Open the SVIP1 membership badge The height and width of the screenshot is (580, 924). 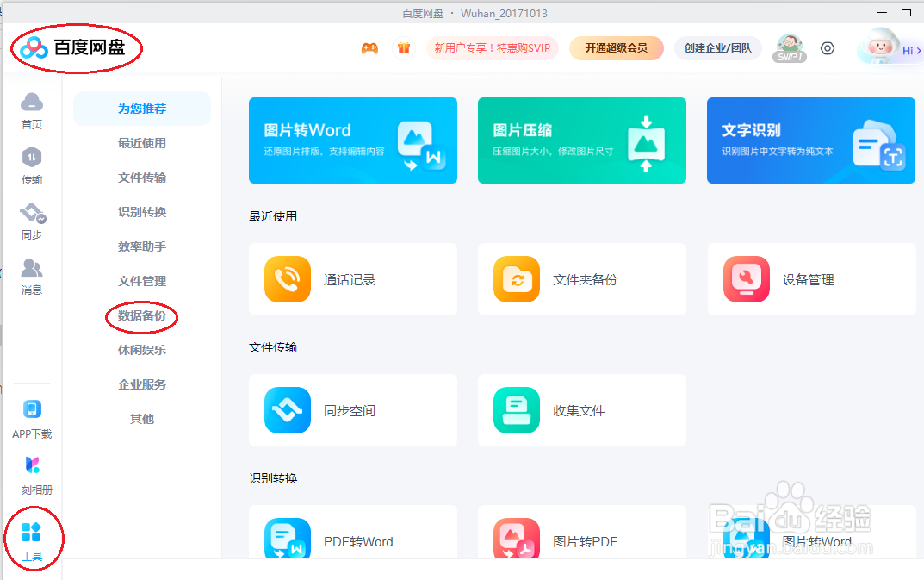tap(790, 48)
